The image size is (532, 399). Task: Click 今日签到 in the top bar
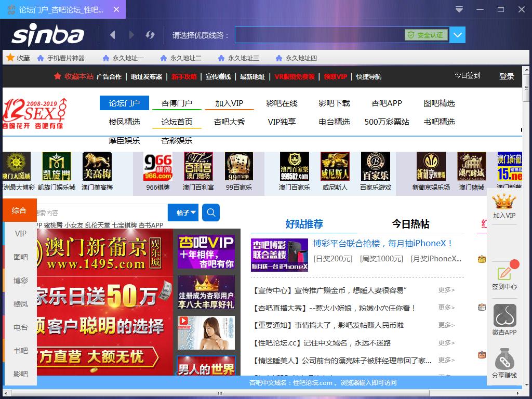coord(467,76)
